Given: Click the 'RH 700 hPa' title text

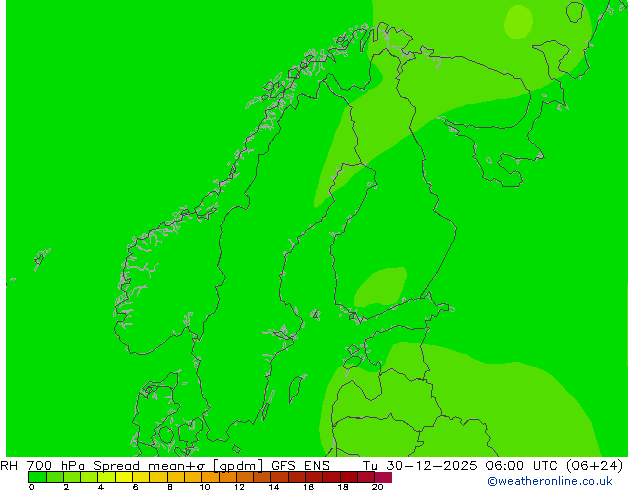Looking at the screenshot, I should pyautogui.click(x=43, y=466).
